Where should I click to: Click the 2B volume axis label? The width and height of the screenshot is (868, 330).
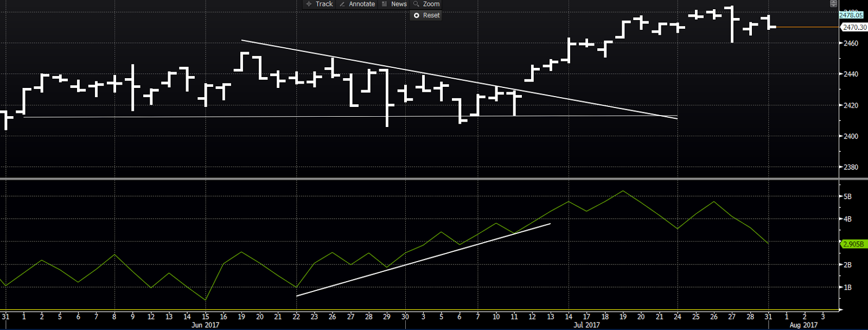[847, 265]
